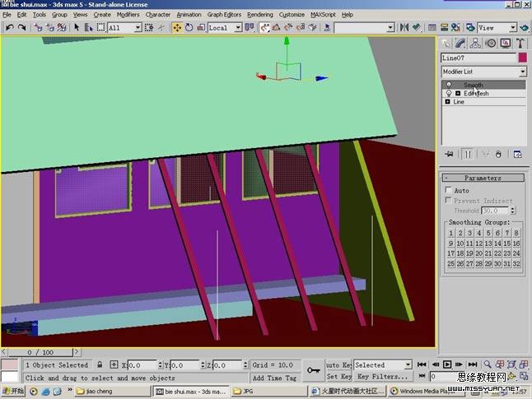Switch to the Motion command panel
This screenshot has height=399, width=532.
491,43
